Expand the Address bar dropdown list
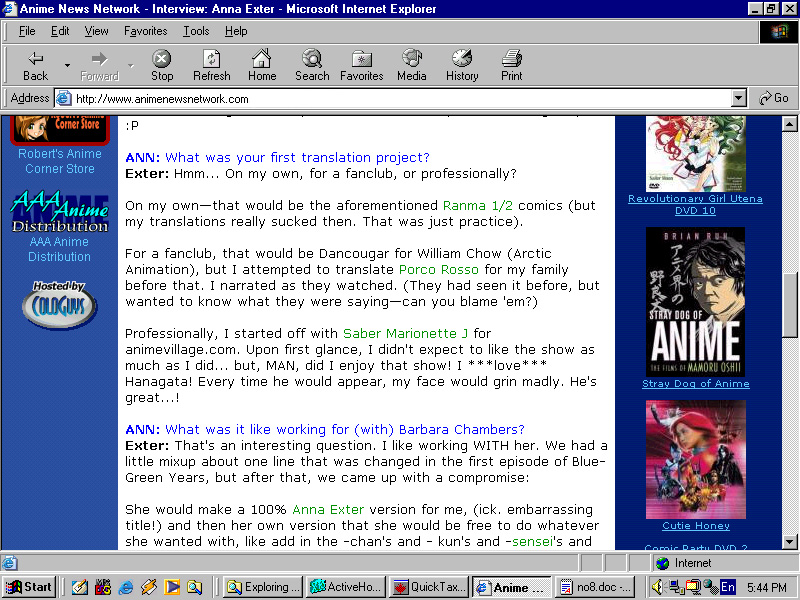Image resolution: width=800 pixels, height=600 pixels. click(738, 98)
